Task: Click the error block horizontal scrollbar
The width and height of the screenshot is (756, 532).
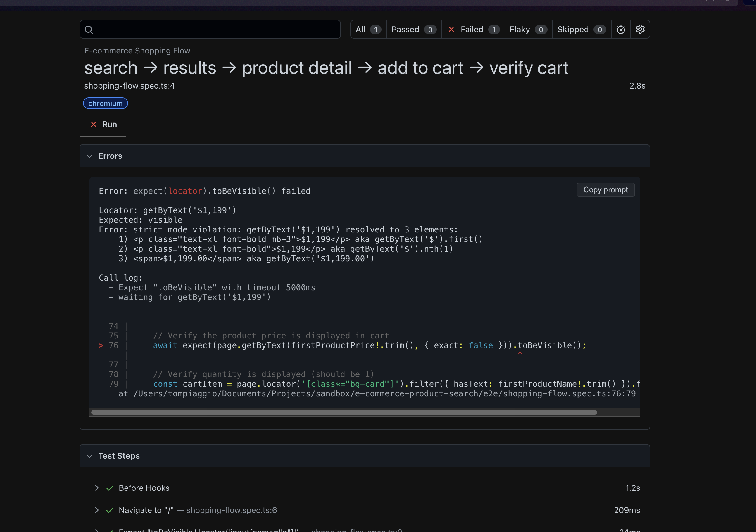Action: [x=344, y=412]
